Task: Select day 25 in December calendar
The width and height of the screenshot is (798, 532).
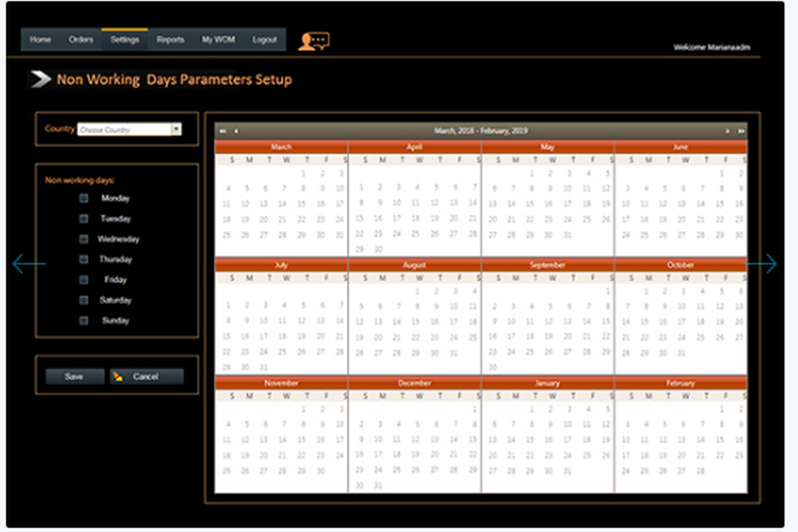Action: point(397,470)
